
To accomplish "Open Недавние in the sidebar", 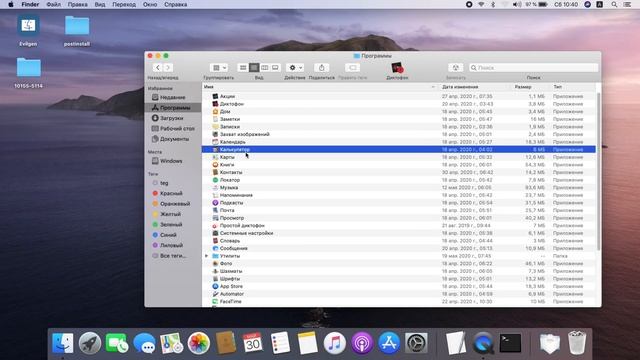I will point(172,97).
